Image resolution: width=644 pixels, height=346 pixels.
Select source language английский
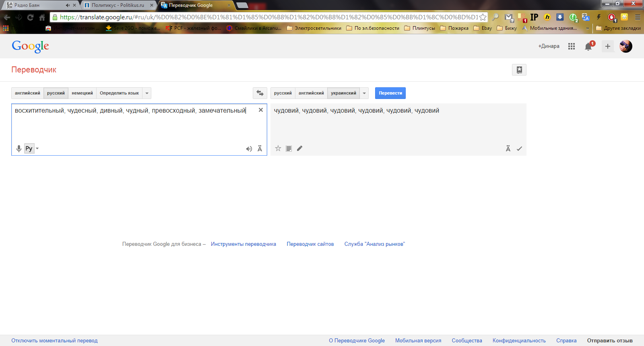coord(27,93)
